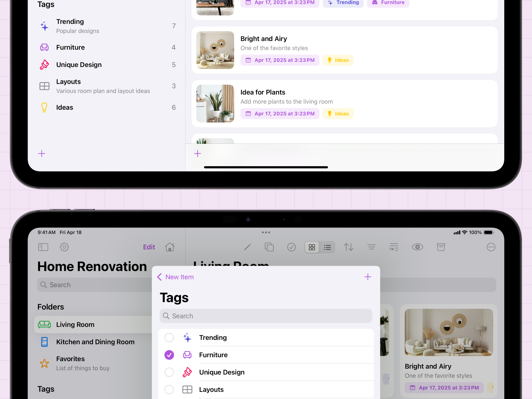Open settings gear in bottom iPad toolbar
Viewport: 532px width, 399px height.
[64, 247]
